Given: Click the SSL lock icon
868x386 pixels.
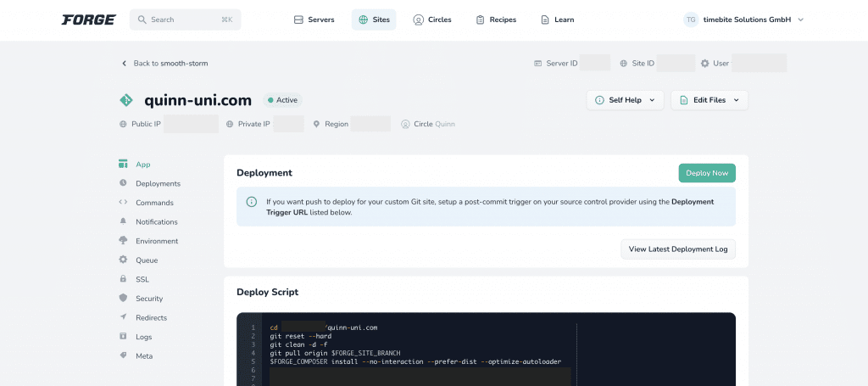Looking at the screenshot, I should coord(123,278).
